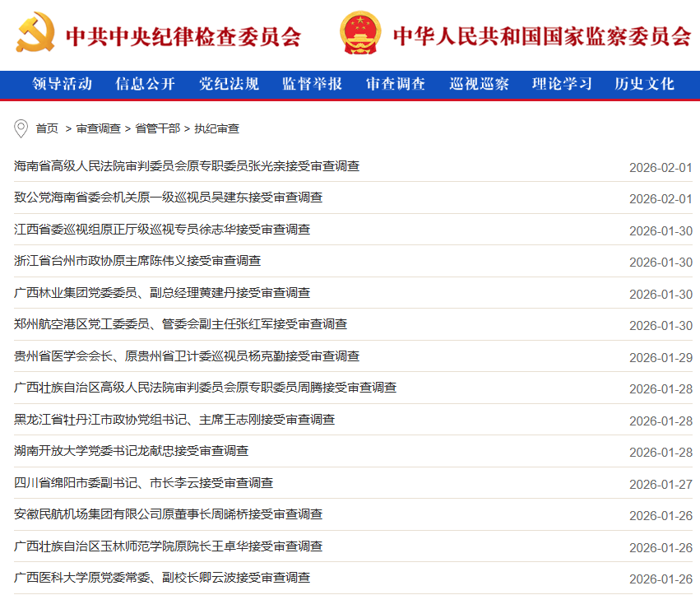Go to 党纪法规 in the navigation bar

[x=229, y=84]
